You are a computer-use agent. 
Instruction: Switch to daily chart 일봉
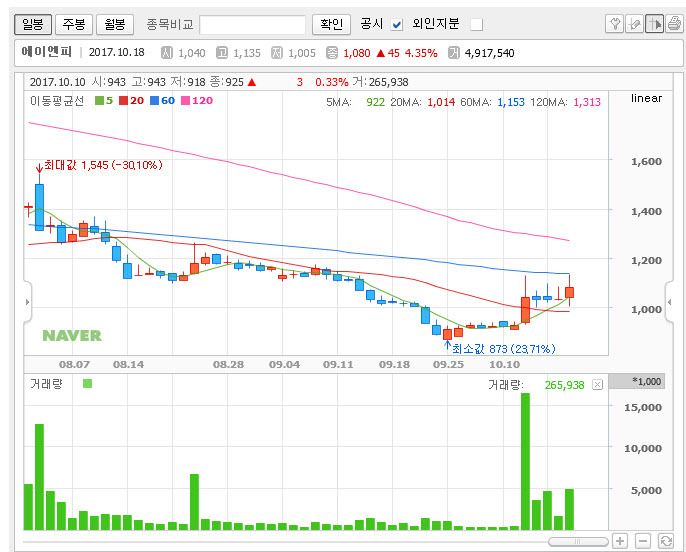coord(33,24)
